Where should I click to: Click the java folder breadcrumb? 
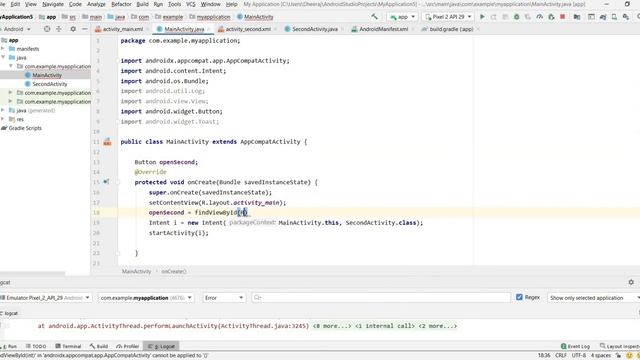point(116,17)
